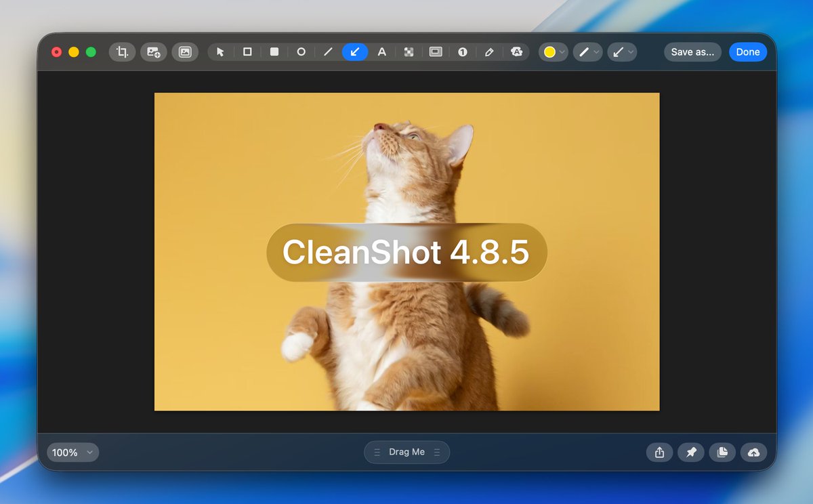Click the CleanShot 4.8.5 text label
Image resolution: width=813 pixels, height=504 pixels.
[x=406, y=252]
